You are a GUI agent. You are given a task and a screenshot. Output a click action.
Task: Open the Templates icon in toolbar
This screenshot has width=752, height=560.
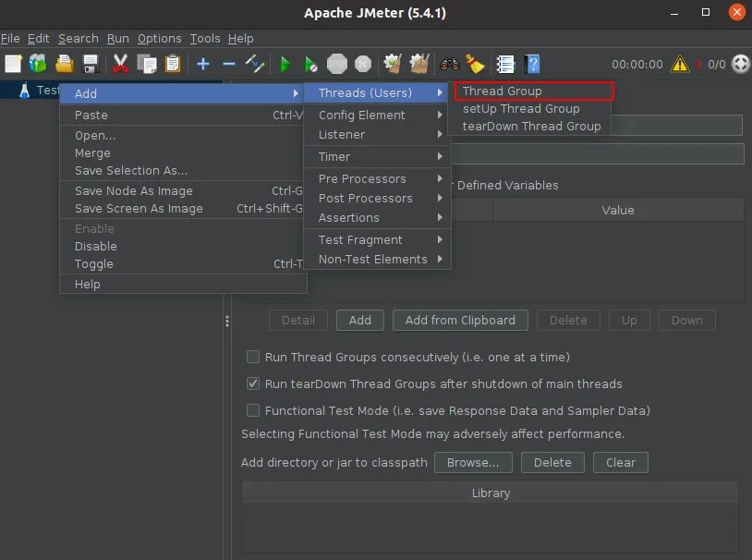point(38,64)
